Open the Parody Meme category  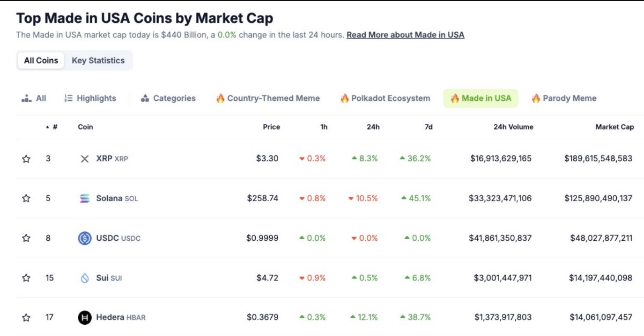click(x=564, y=98)
